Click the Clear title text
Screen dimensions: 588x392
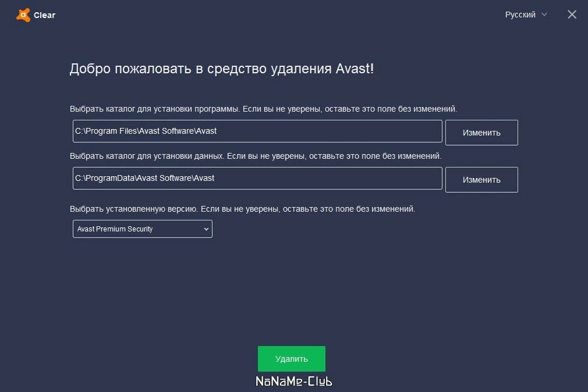pyautogui.click(x=45, y=15)
